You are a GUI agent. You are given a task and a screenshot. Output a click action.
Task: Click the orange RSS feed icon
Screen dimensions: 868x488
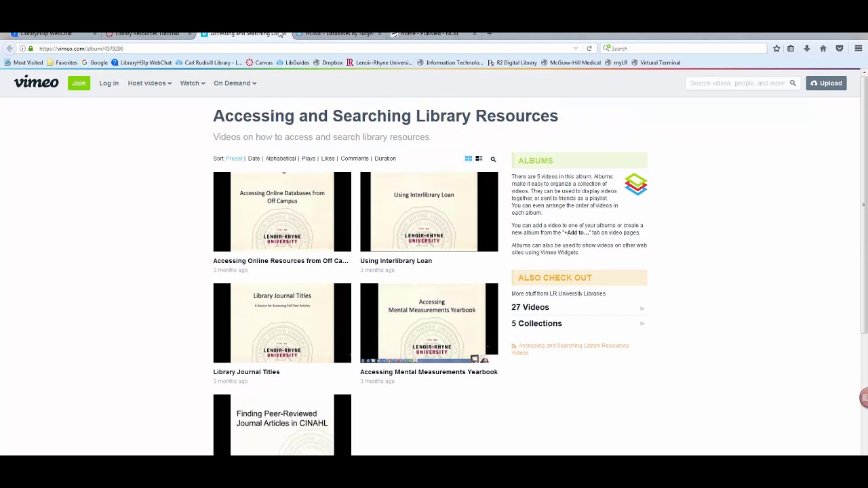[x=514, y=346]
